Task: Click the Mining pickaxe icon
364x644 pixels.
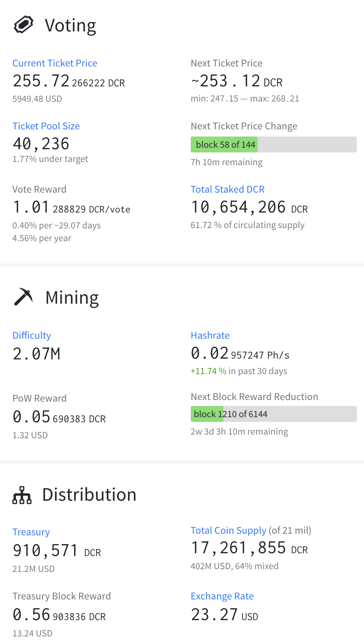Action: (x=23, y=297)
